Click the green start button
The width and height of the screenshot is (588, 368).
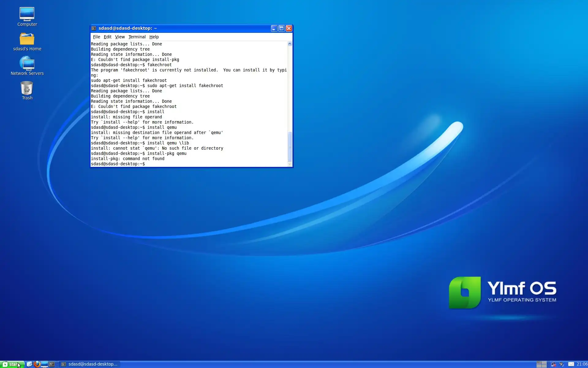pyautogui.click(x=12, y=364)
